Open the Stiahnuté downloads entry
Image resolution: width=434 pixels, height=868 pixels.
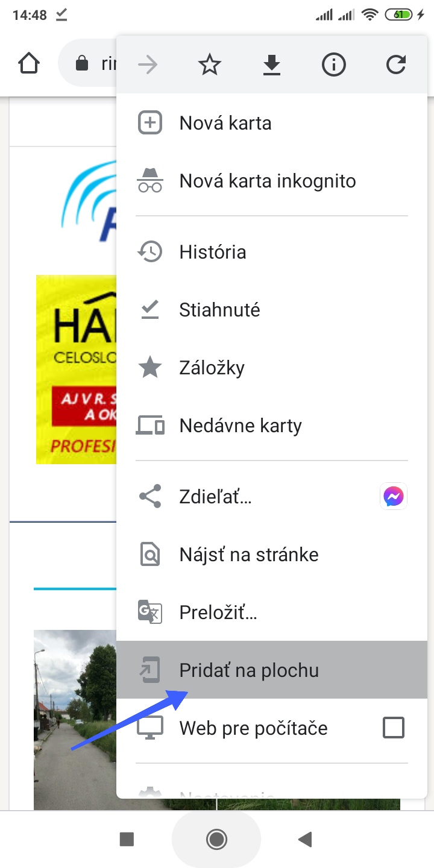219,310
